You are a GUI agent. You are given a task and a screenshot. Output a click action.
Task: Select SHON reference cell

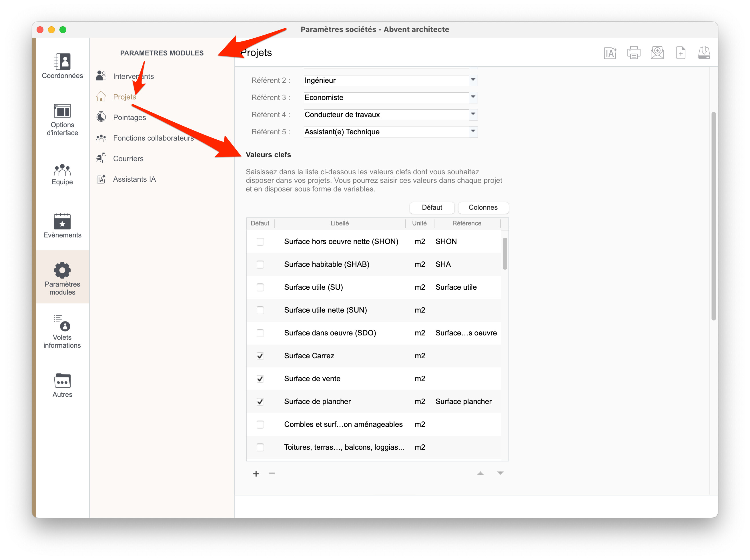click(x=446, y=241)
